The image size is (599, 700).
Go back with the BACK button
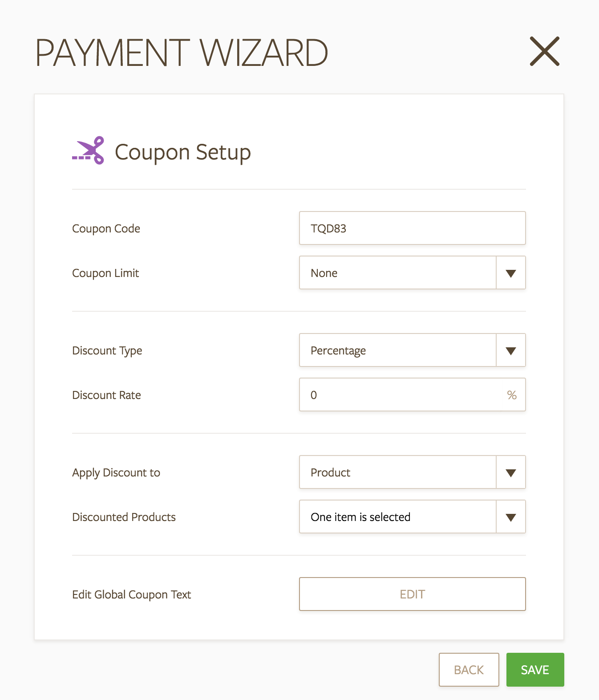click(x=469, y=670)
